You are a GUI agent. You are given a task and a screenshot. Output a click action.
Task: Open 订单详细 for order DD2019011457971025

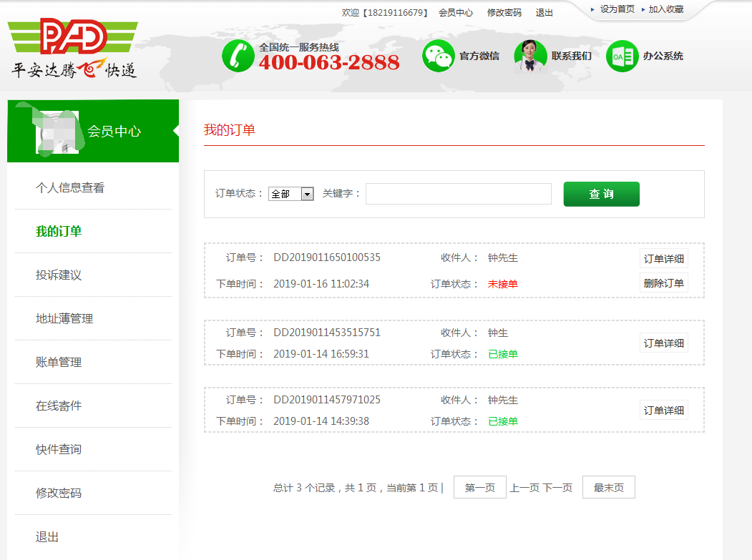pos(663,410)
